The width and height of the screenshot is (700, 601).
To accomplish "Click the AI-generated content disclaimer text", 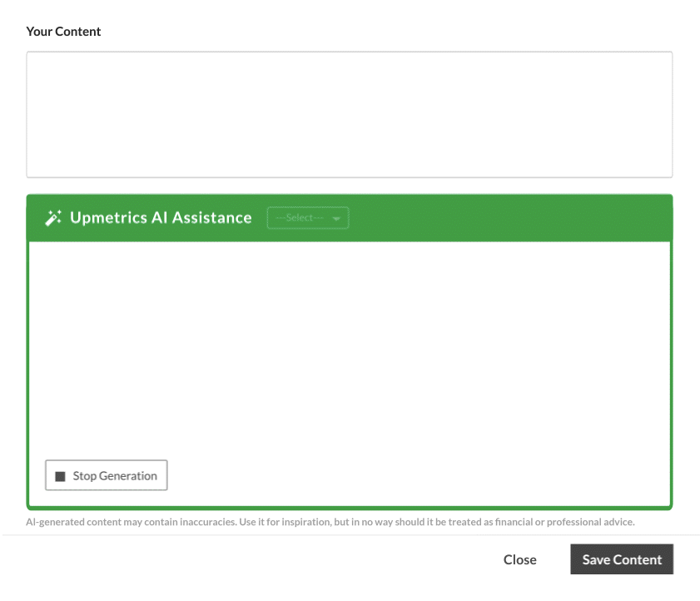I will [x=330, y=522].
